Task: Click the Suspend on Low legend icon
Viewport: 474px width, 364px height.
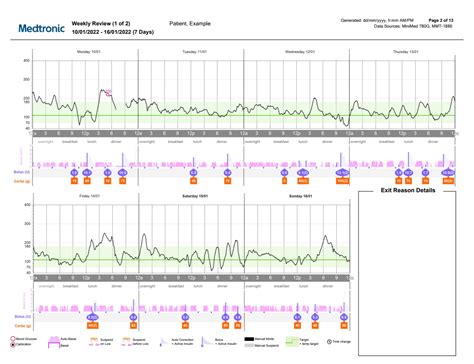Action: coord(95,341)
